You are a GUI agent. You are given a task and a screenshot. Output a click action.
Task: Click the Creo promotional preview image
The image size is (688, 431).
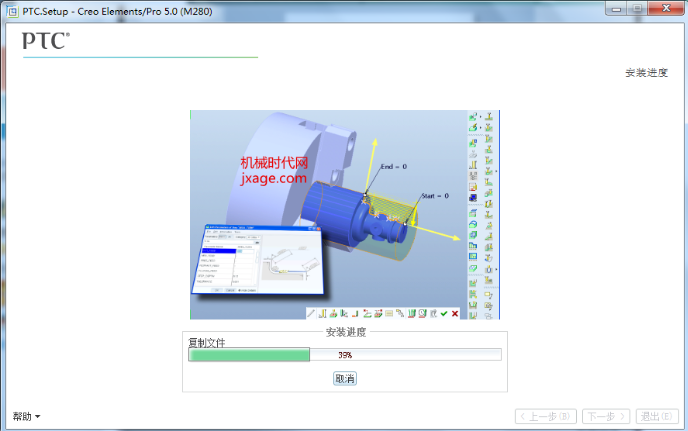[x=345, y=215]
